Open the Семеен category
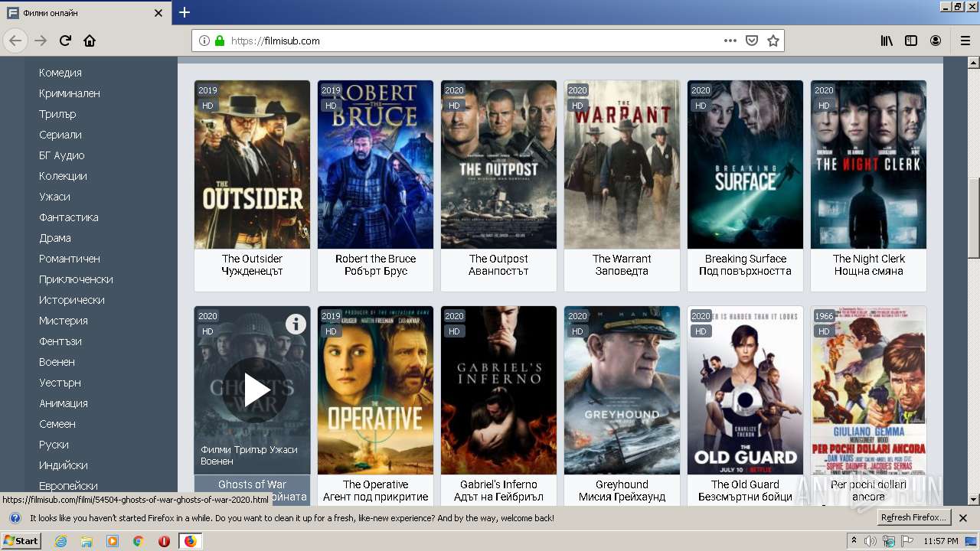980x551 pixels. click(57, 424)
